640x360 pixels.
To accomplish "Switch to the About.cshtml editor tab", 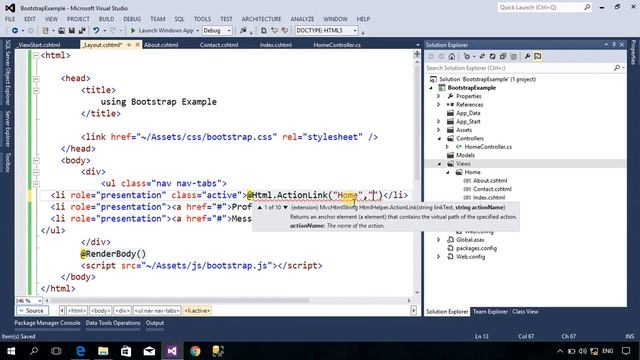I will (161, 45).
